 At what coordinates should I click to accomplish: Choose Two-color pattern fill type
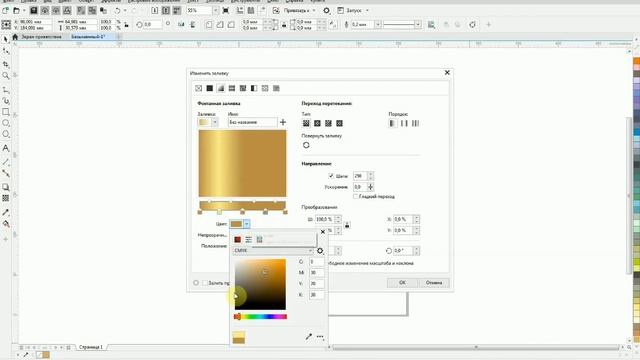click(254, 88)
